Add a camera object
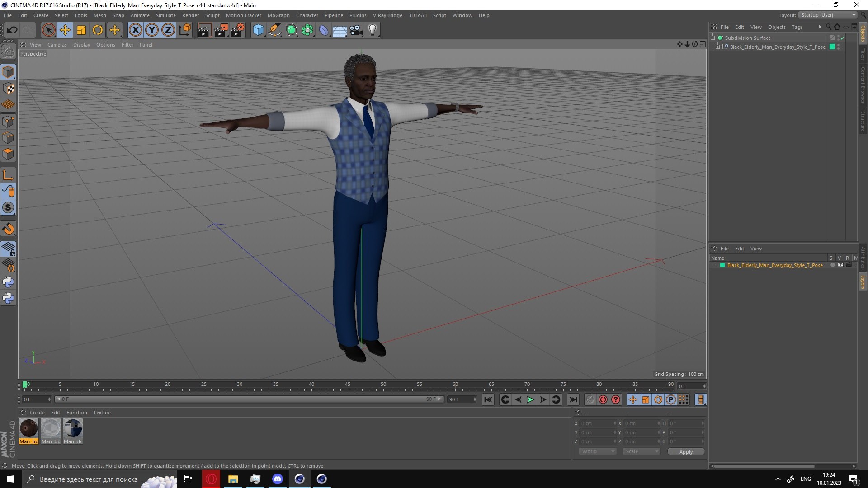The image size is (868, 488). pyautogui.click(x=356, y=30)
